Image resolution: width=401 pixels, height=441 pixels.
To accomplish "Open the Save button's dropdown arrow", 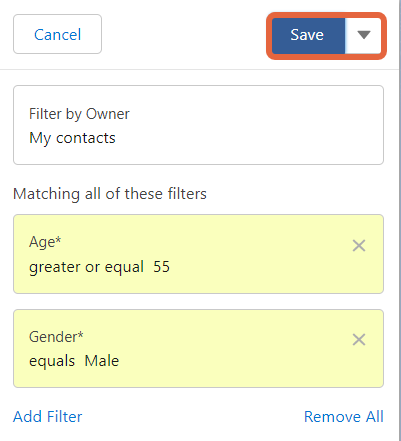I will [364, 35].
